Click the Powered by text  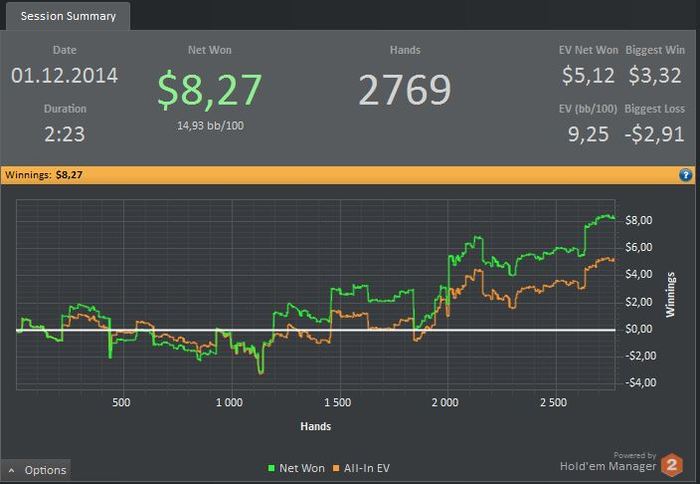tap(635, 455)
